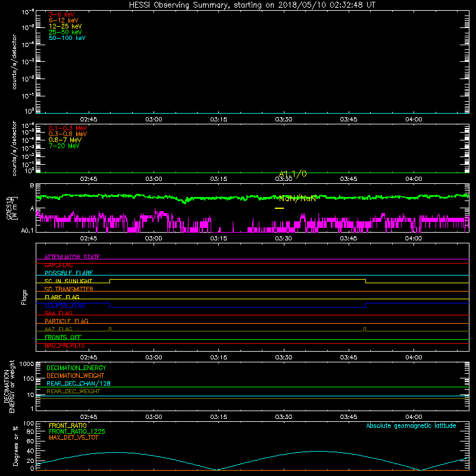Click the 03:00 time label under the MeV panel
The image size is (476, 476).
154,179
